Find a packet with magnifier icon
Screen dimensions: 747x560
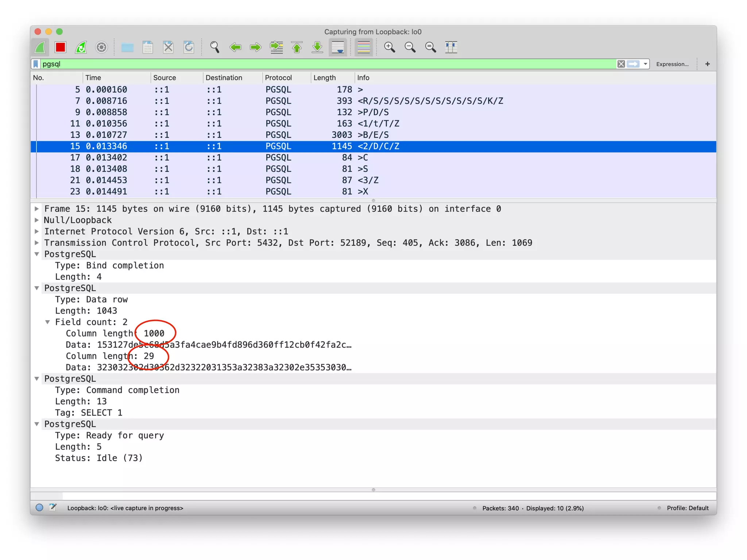[x=214, y=47]
